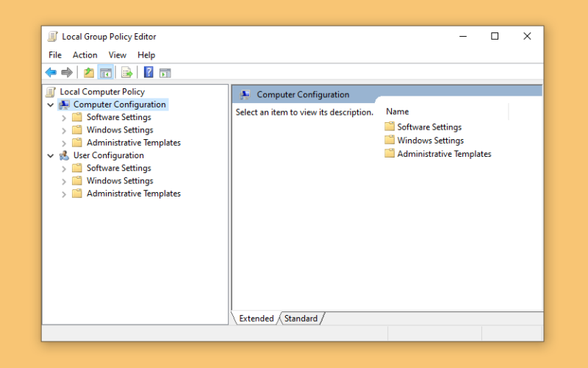Toggle Show/Hide Action Pane toolbar icon

coord(165,73)
